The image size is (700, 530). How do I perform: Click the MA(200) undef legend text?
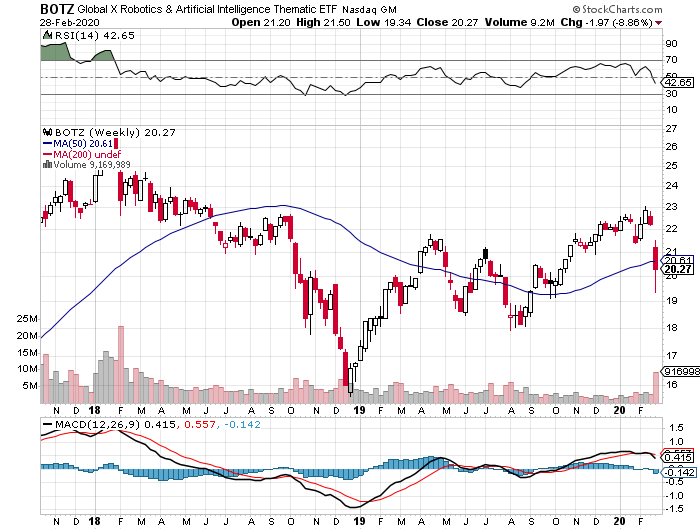[87, 154]
